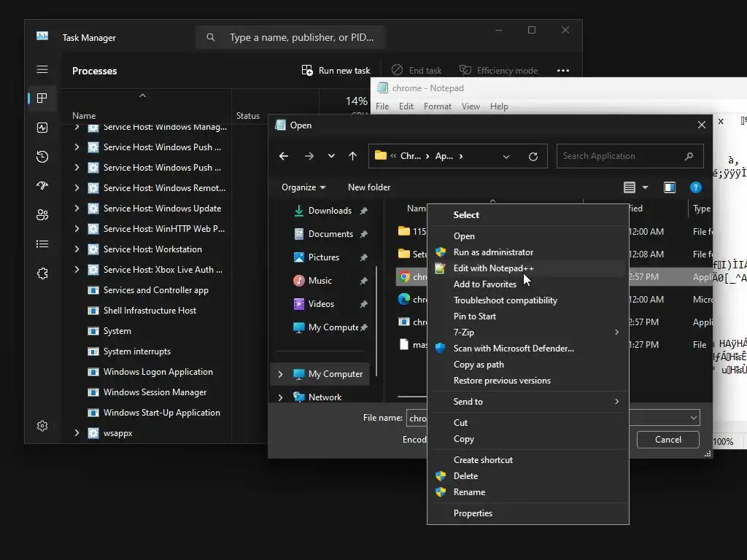
Task: Open the view options dropdown arrow
Action: (x=645, y=187)
